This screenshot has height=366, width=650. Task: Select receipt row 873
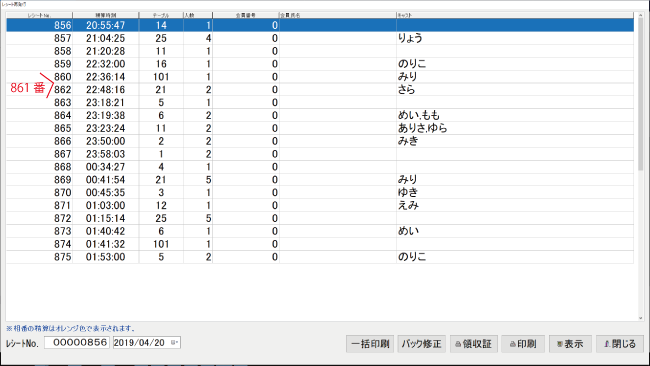[320, 231]
